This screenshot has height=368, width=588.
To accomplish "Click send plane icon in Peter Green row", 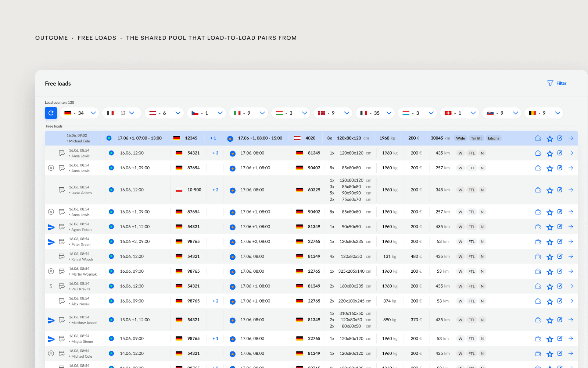I will [51, 242].
